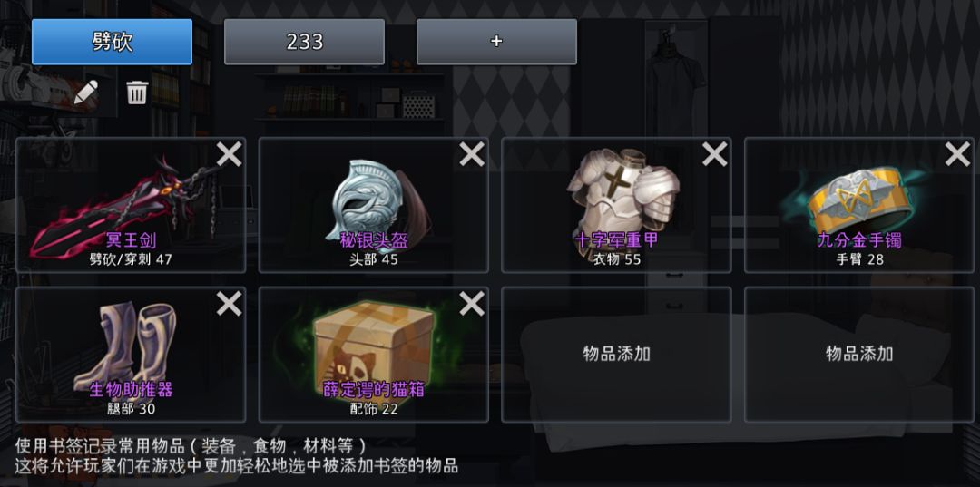The width and height of the screenshot is (980, 487).
Task: Open the 233 bookmark tab
Action: 304,42
